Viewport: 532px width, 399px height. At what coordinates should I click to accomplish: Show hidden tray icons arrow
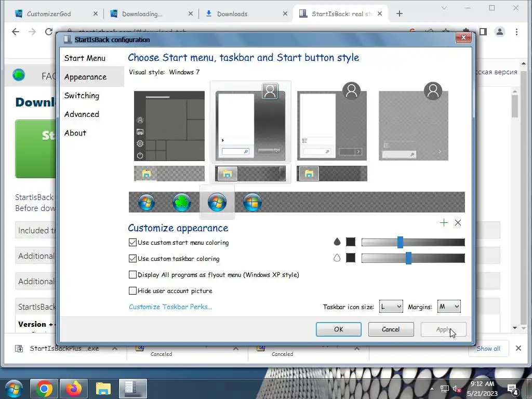(x=432, y=389)
